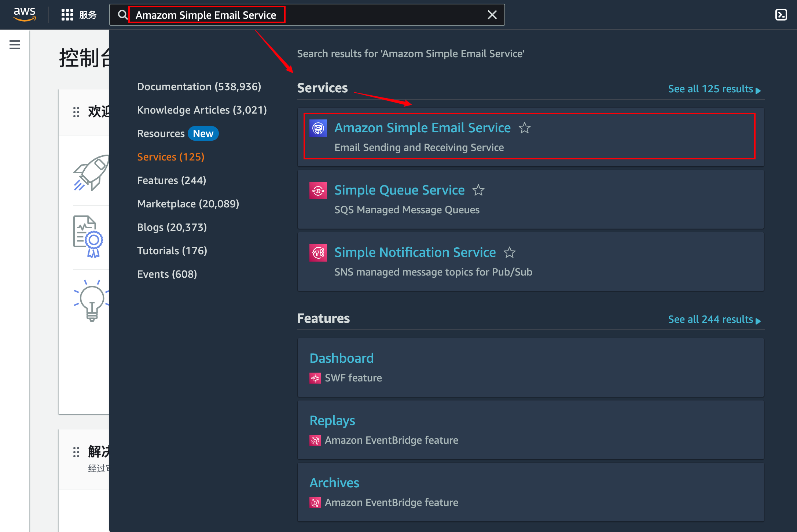This screenshot has height=532, width=797.
Task: Click the welcome widget drag handle
Action: (76, 112)
